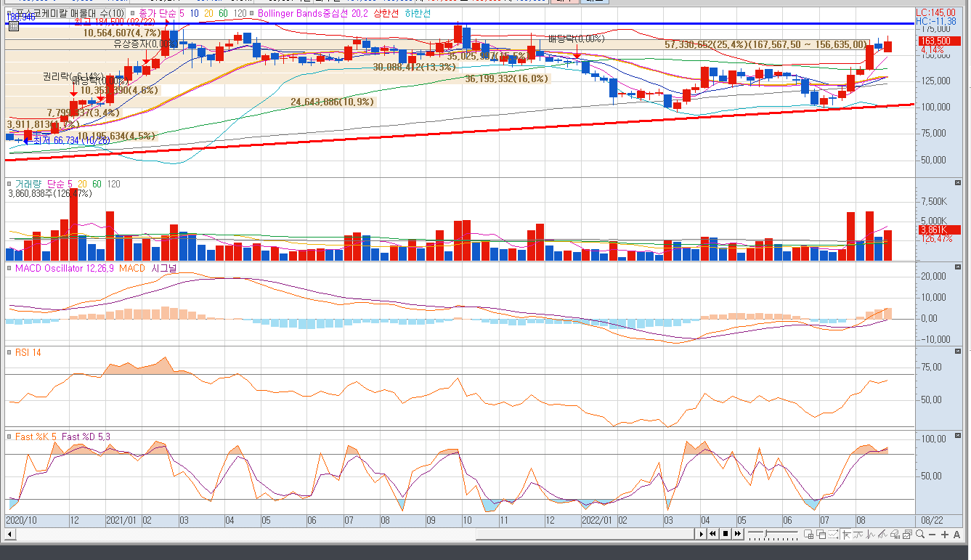Click the volume profile value 10,564,607(4,7%)
The height and width of the screenshot is (560, 971).
tap(123, 33)
